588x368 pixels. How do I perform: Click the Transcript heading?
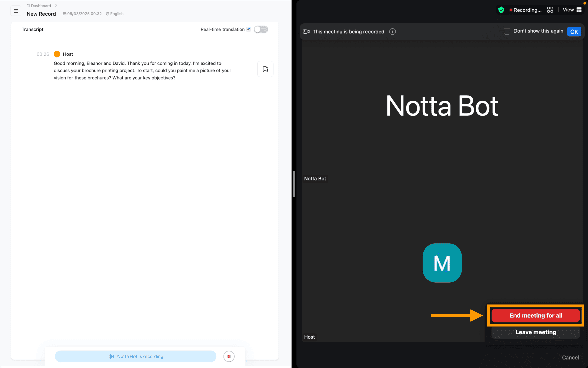click(x=32, y=29)
